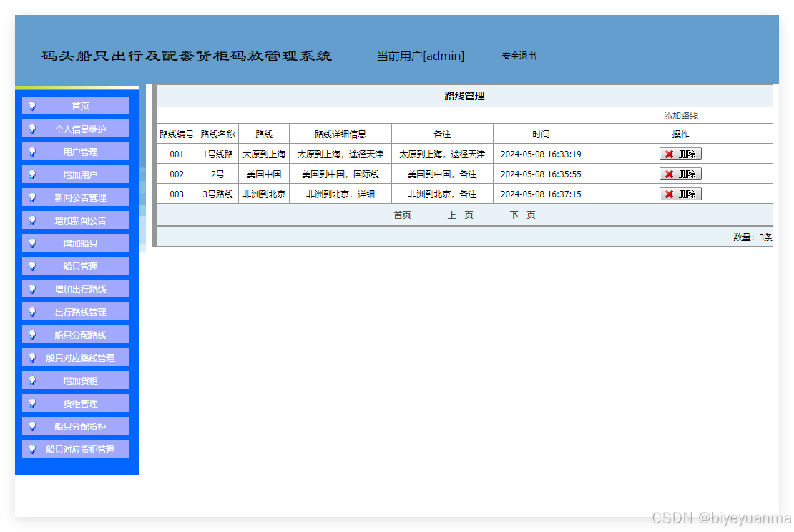The height and width of the screenshot is (532, 794).
Task: Click the red X delete icon for route 003
Action: [671, 193]
